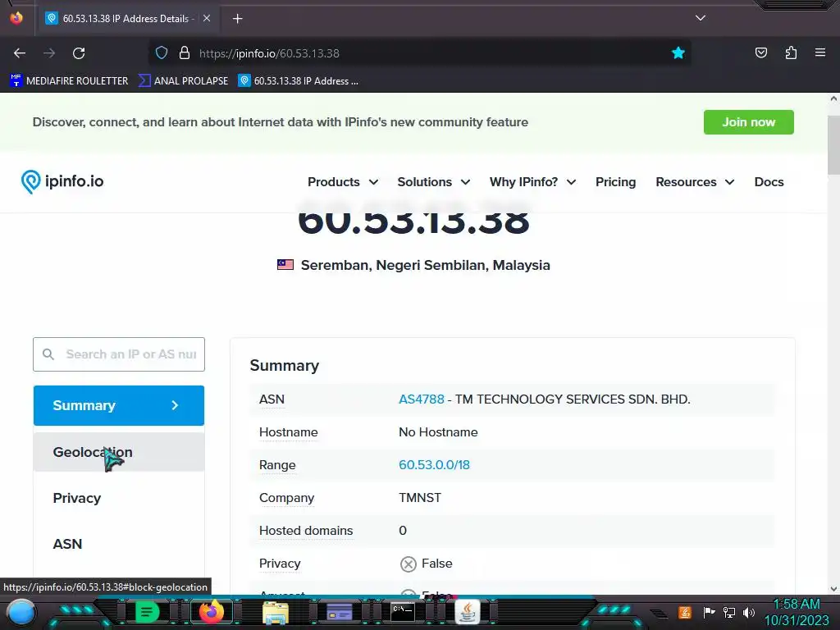Expand the Solutions menu
The height and width of the screenshot is (630, 840).
(434, 182)
